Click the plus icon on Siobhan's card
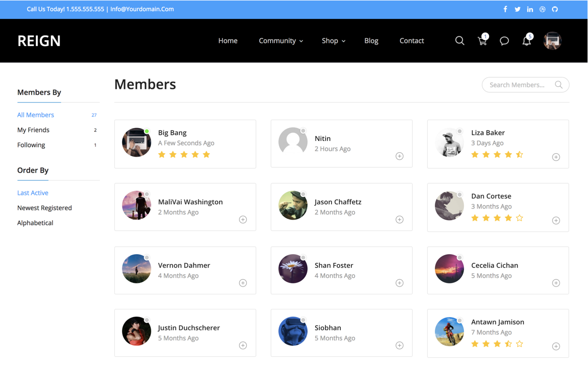Image resolution: width=588 pixels, height=369 pixels. pos(399,345)
